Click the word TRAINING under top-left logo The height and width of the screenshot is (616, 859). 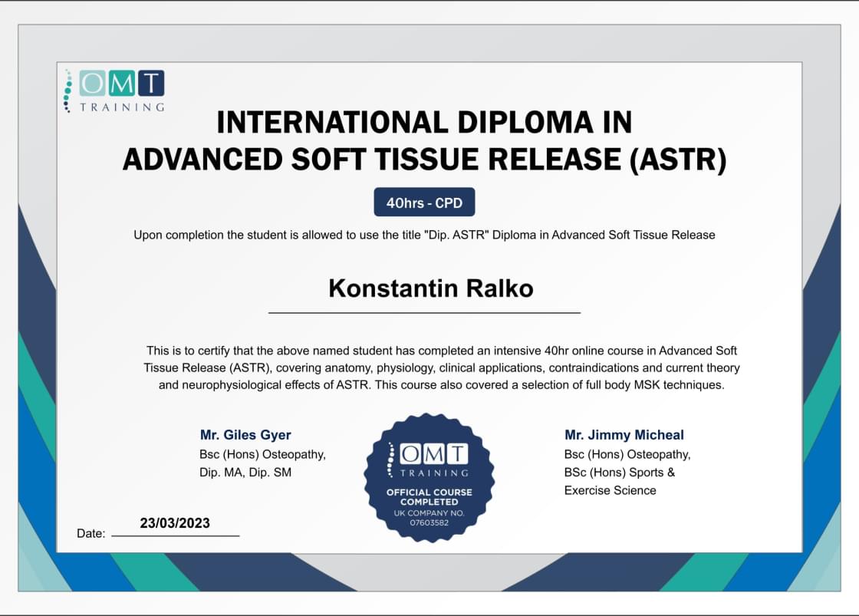click(122, 107)
